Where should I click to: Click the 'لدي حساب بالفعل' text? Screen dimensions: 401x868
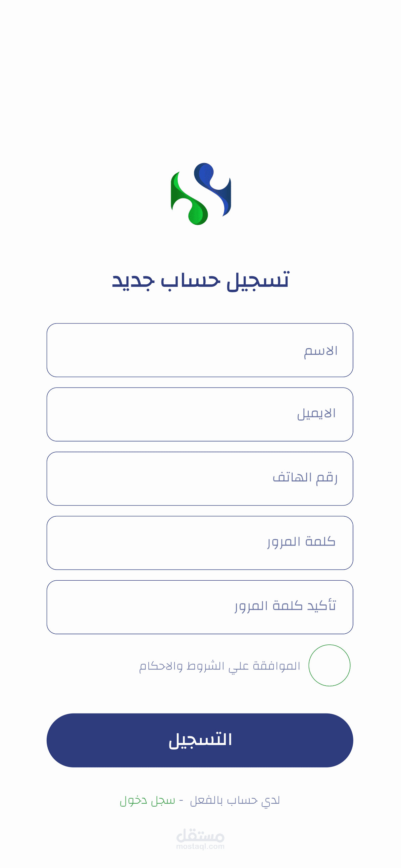(x=235, y=800)
